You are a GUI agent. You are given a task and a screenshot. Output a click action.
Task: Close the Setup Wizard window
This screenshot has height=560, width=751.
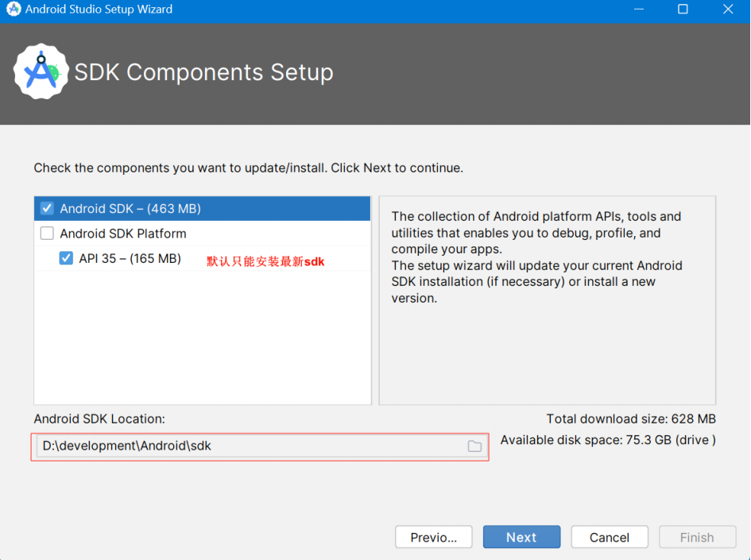coord(728,9)
